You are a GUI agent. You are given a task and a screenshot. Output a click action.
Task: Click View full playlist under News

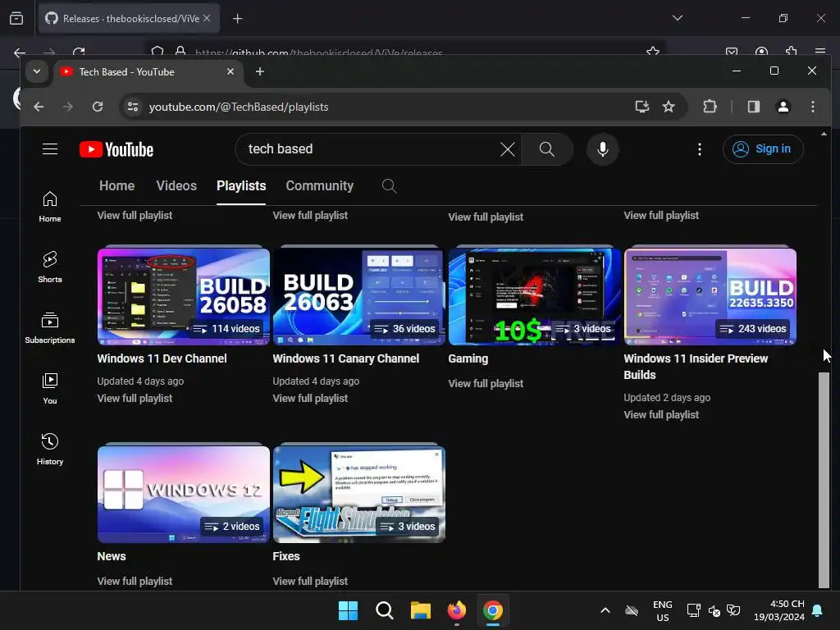tap(135, 581)
